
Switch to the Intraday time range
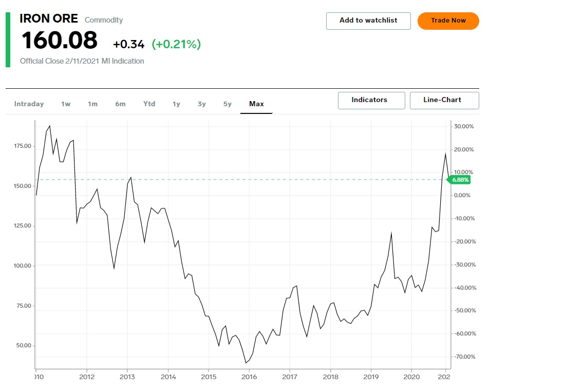(29, 104)
